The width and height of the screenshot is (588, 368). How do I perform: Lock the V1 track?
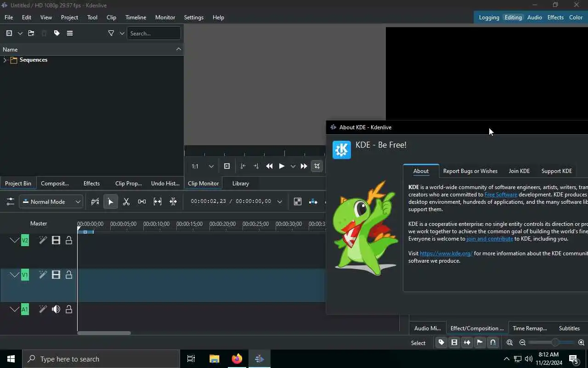69,275
